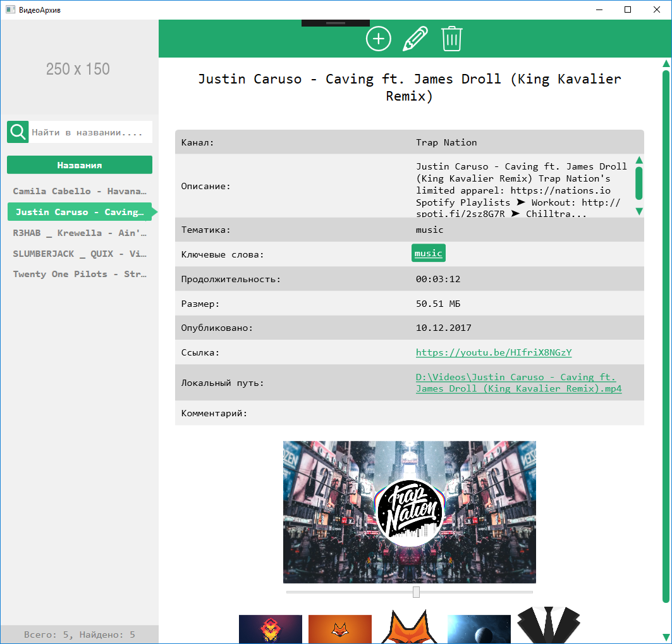Click the description scroll up arrow
The width and height of the screenshot is (672, 644).
pos(639,160)
